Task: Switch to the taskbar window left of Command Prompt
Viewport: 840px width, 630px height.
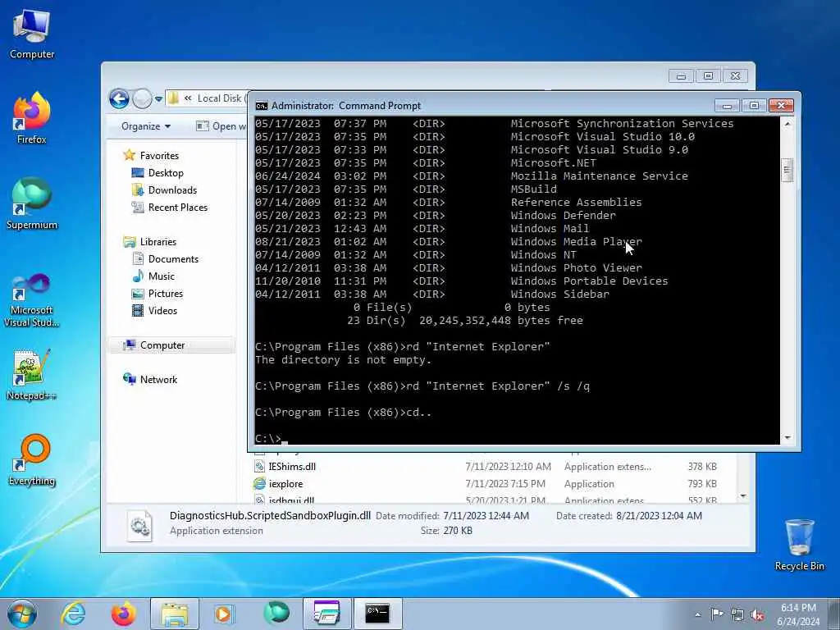Action: (x=326, y=614)
